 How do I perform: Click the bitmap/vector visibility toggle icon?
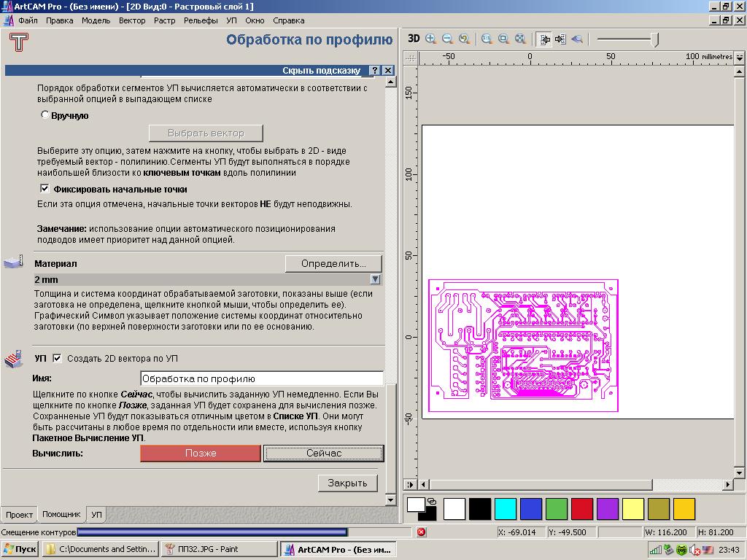coord(543,39)
